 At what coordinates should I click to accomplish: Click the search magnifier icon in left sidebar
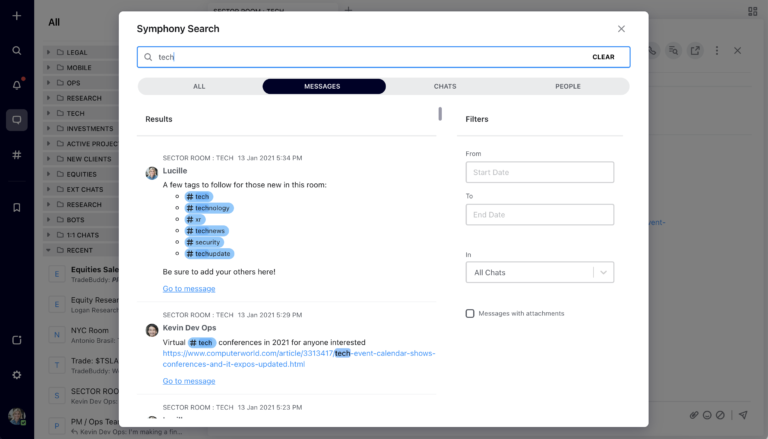(x=16, y=50)
